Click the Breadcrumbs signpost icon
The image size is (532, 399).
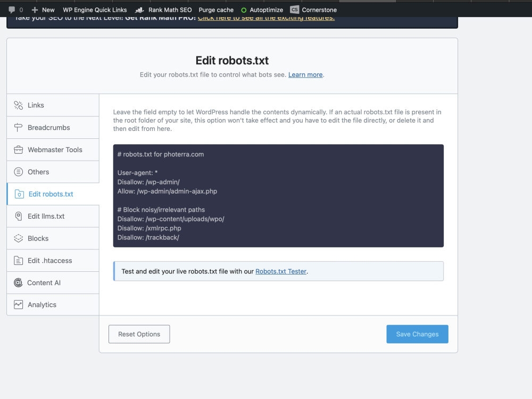[x=18, y=128]
